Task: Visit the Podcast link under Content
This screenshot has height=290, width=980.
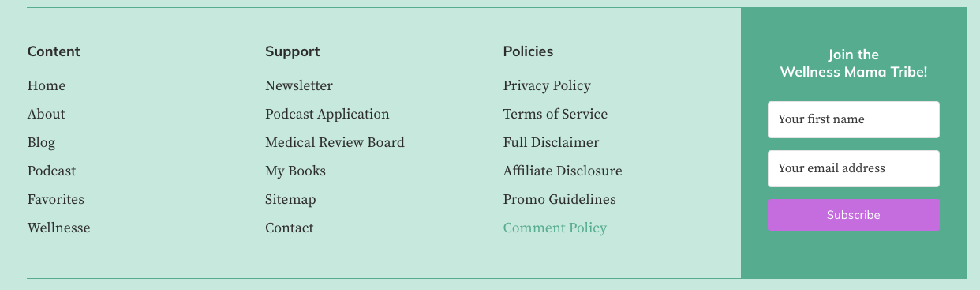Action: pos(52,171)
